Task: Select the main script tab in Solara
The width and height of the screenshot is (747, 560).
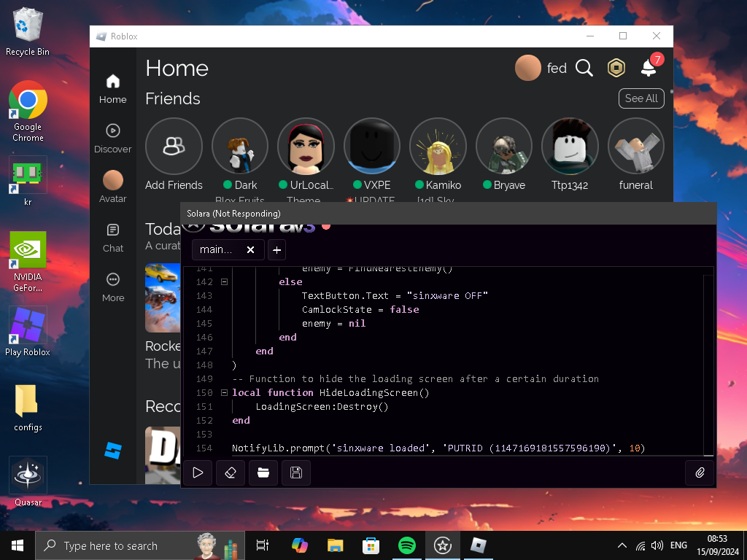Action: pyautogui.click(x=228, y=250)
